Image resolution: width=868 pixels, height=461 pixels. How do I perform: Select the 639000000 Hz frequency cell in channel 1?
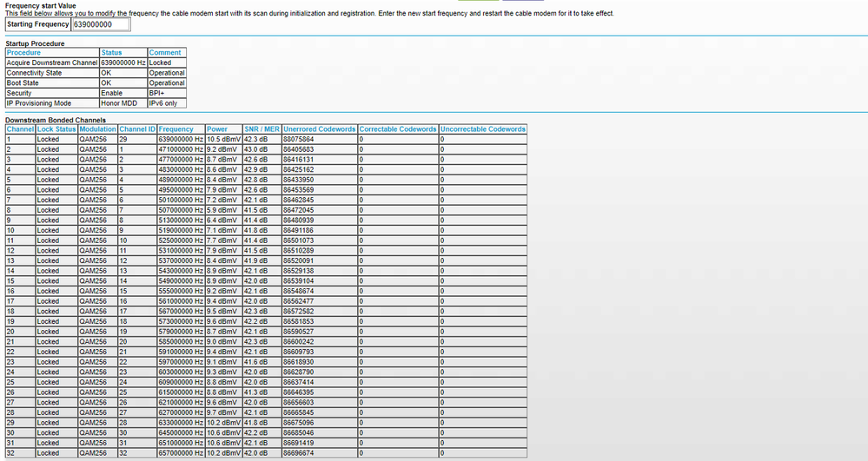181,139
